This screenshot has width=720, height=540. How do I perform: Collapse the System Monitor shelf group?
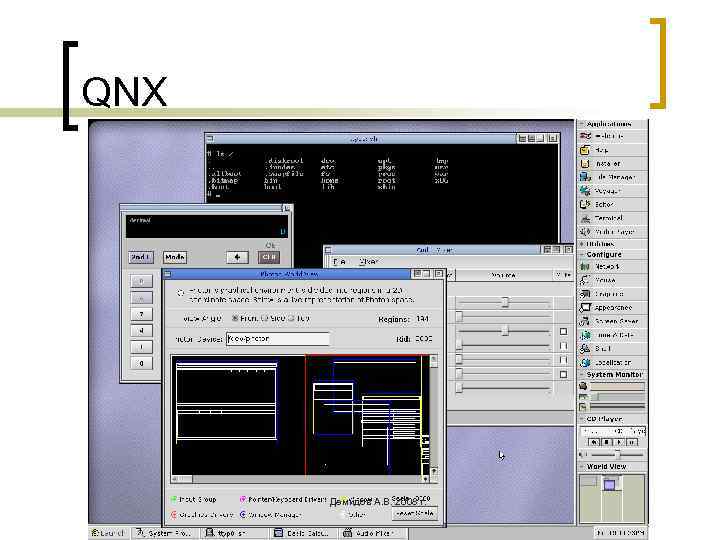coord(582,375)
